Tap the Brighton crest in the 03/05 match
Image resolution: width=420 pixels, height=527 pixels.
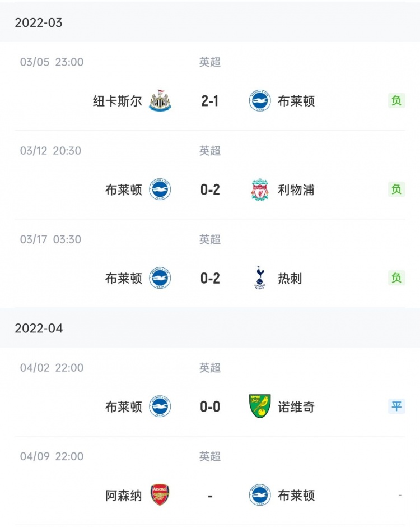(x=260, y=100)
